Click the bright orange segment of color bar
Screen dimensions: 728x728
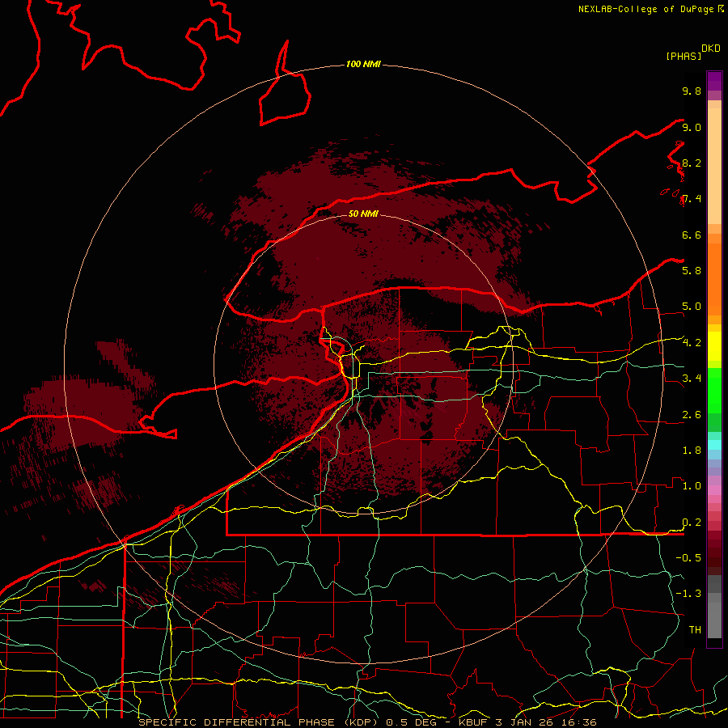(x=714, y=280)
